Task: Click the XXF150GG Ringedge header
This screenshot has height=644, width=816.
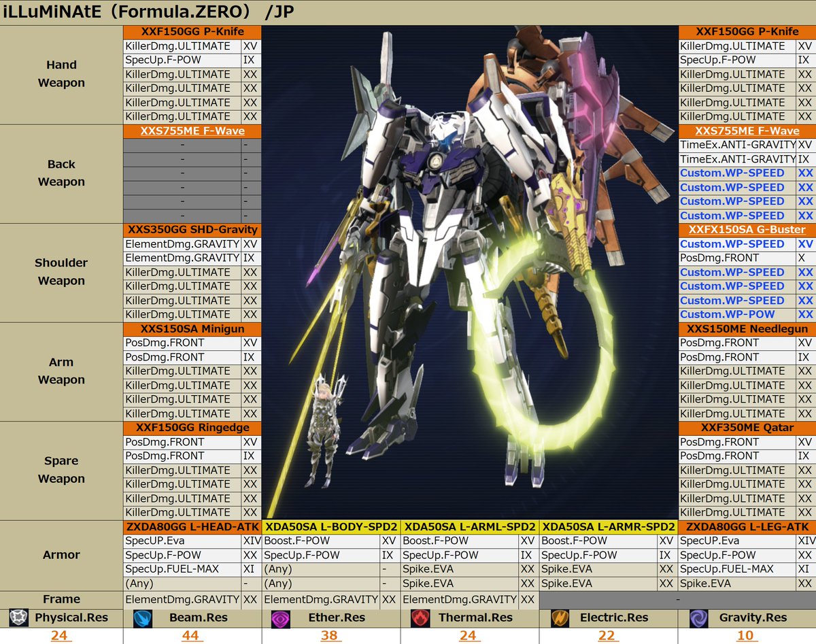Action: point(192,428)
